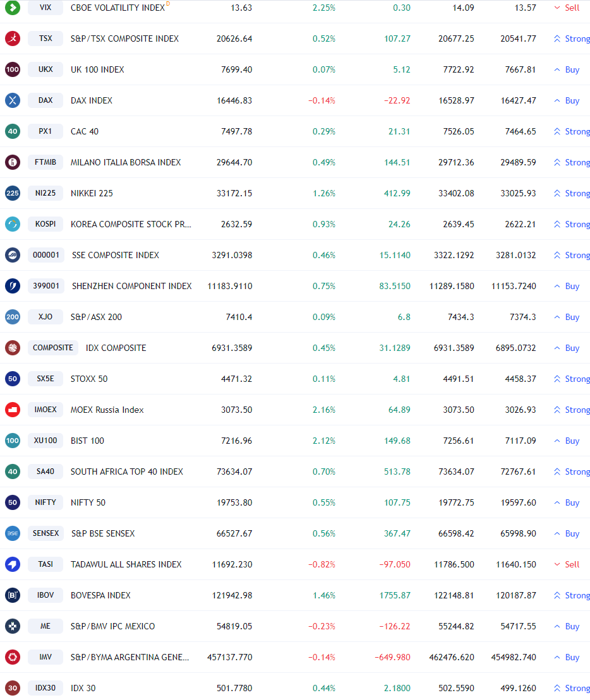Select the COMPOSITE ticker badge
The width and height of the screenshot is (590, 700).
coord(52,348)
